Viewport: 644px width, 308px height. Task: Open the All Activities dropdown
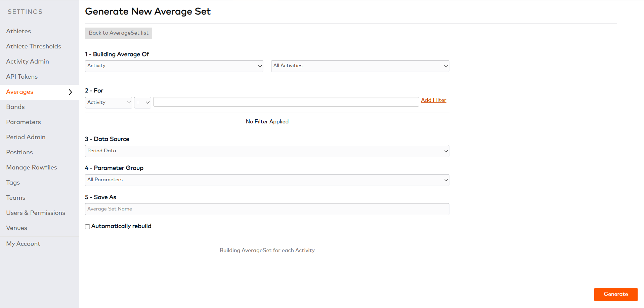tap(360, 66)
